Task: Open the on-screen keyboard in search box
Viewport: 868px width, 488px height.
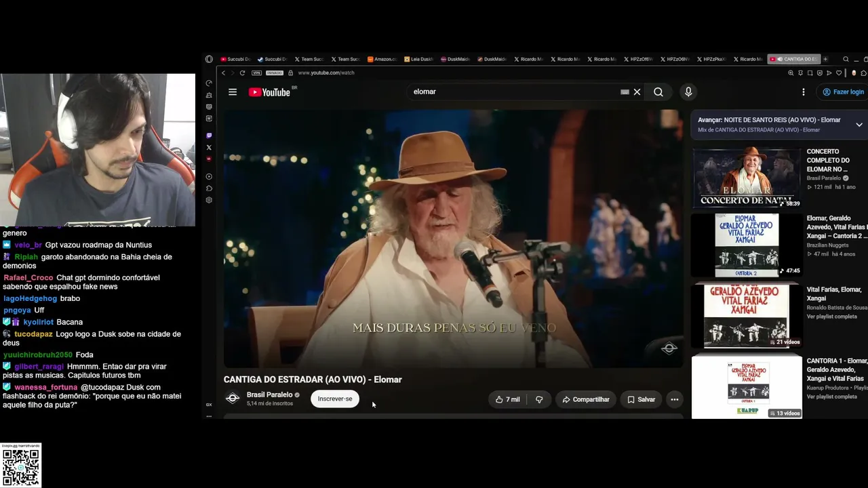Action: coord(625,92)
